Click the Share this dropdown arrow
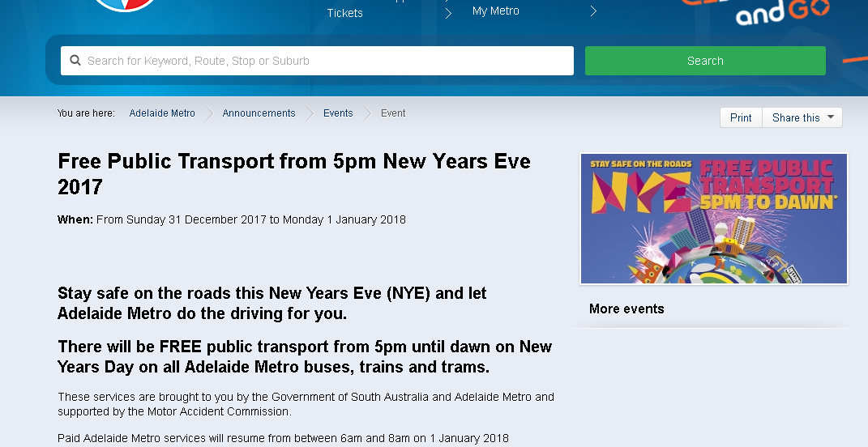 (831, 117)
